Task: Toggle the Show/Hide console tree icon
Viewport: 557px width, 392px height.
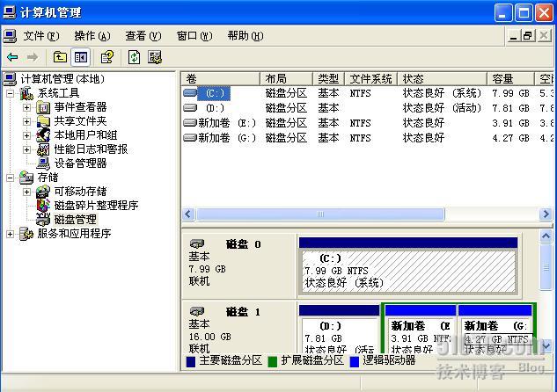Action: (x=80, y=57)
